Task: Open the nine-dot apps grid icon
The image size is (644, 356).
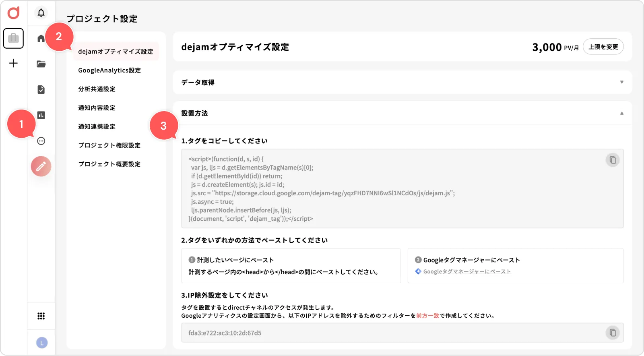Action: [x=41, y=316]
